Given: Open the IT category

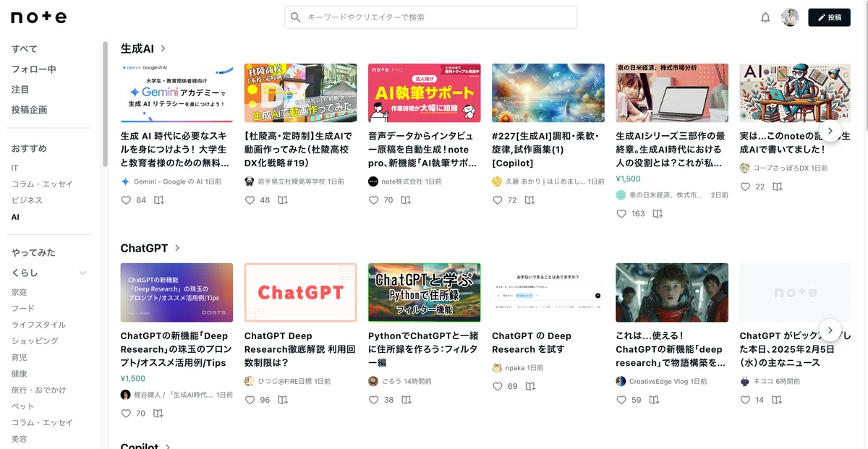Looking at the screenshot, I should [x=14, y=168].
